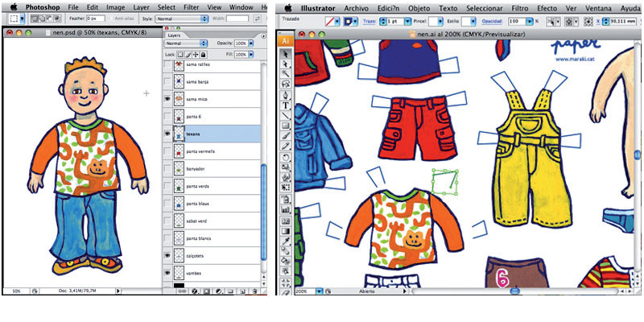Select the Gradient tool in Illustrator
The image size is (644, 322).
(286, 231)
